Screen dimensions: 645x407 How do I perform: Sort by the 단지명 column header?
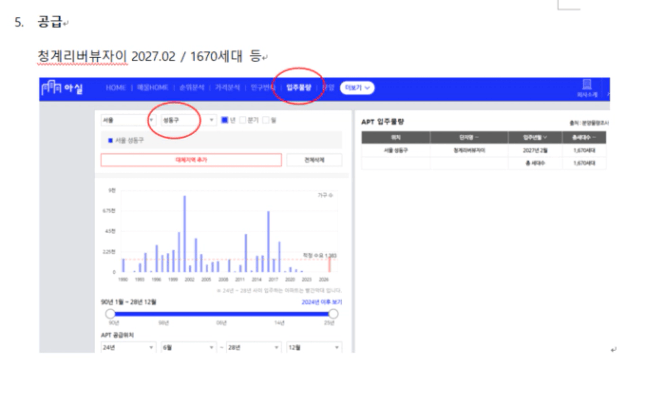click(469, 137)
